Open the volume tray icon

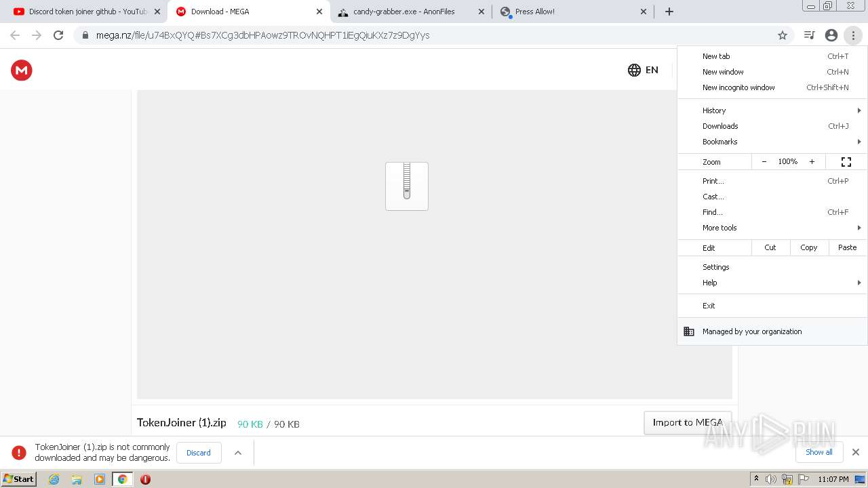coord(771,479)
